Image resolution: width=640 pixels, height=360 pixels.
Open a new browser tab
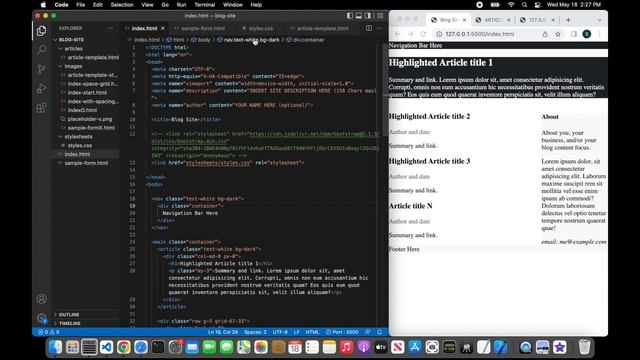point(568,20)
